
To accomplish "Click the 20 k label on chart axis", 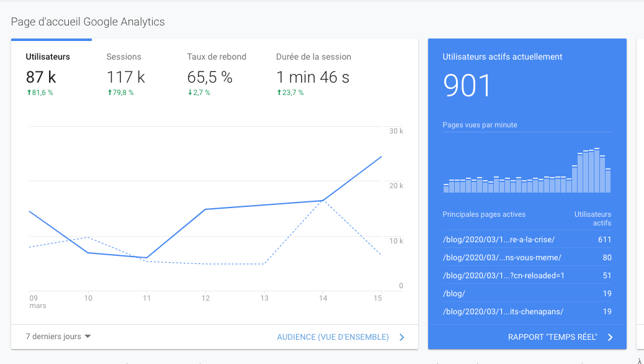I will [396, 186].
